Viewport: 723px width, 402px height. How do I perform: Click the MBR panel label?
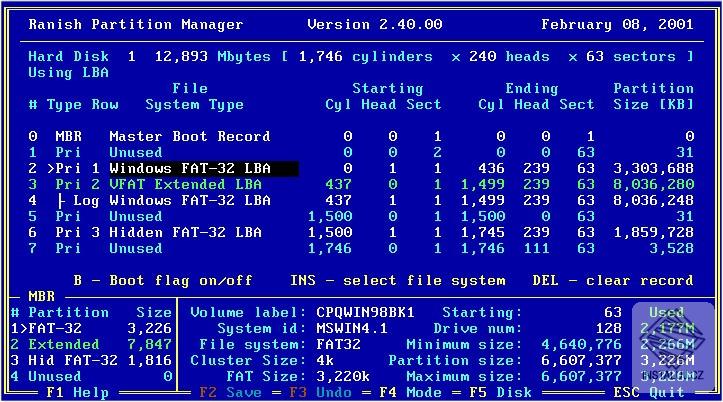(41, 296)
